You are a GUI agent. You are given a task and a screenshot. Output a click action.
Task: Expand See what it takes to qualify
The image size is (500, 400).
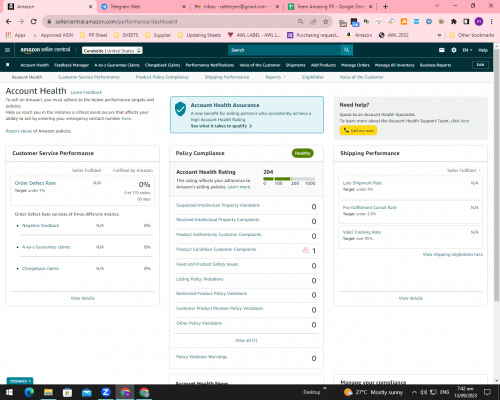221,126
